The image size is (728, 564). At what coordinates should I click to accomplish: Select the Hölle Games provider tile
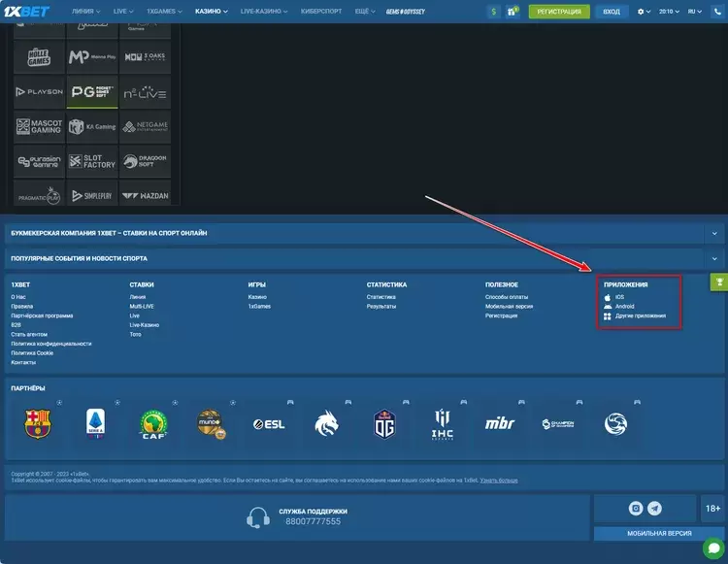pyautogui.click(x=39, y=57)
